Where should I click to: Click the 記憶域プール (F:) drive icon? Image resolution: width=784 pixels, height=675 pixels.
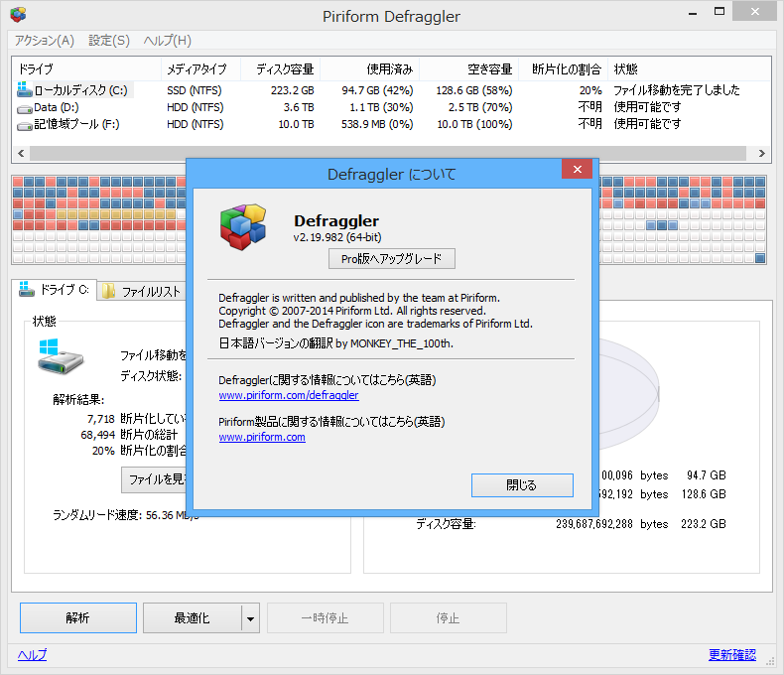tap(25, 125)
